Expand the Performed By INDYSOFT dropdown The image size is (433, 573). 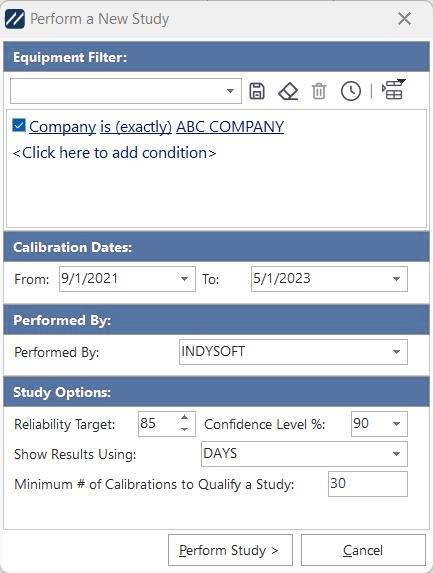396,352
